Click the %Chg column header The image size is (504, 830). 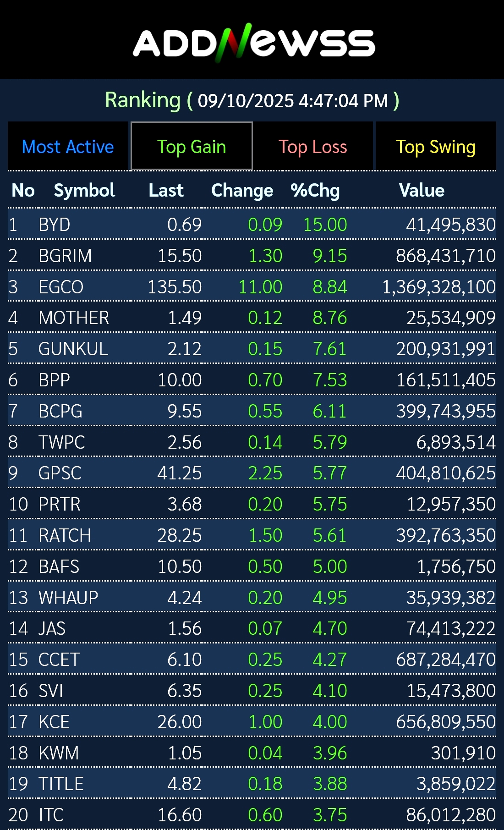click(x=315, y=190)
